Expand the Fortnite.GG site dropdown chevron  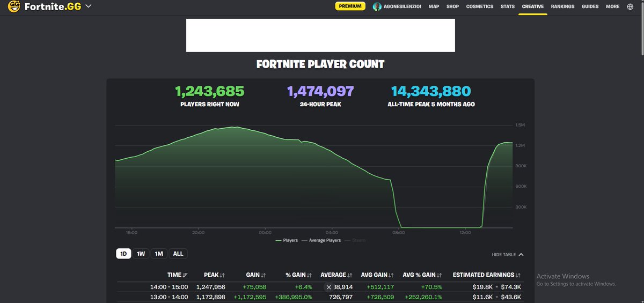[89, 6]
